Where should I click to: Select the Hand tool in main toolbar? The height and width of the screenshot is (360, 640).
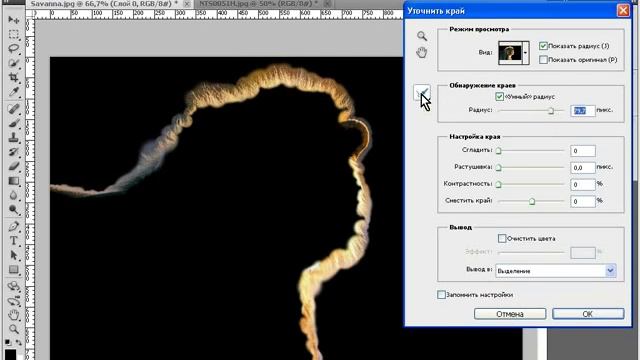tap(13, 315)
